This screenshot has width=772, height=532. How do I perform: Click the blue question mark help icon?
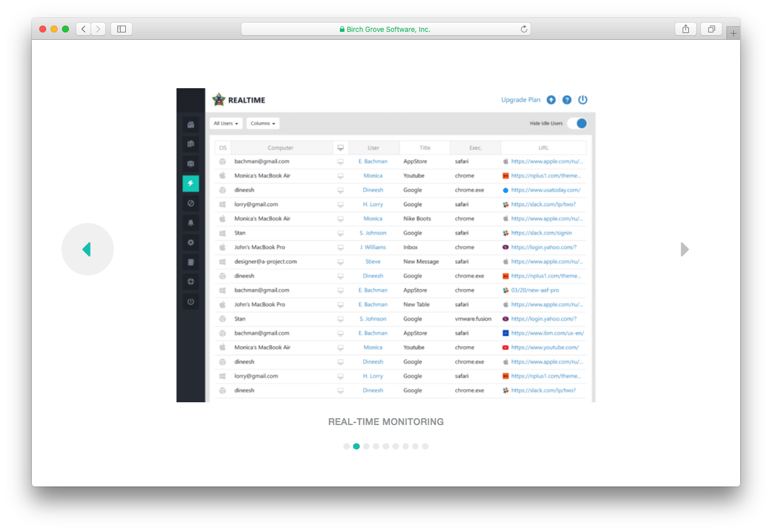(567, 100)
